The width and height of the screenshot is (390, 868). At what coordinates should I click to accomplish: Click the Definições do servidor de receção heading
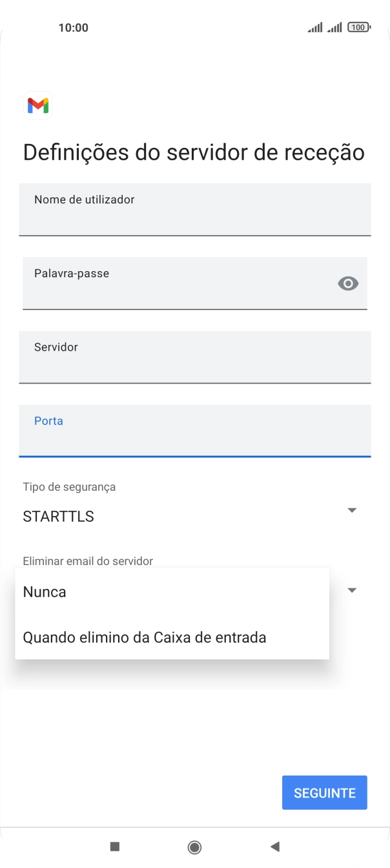(x=194, y=152)
